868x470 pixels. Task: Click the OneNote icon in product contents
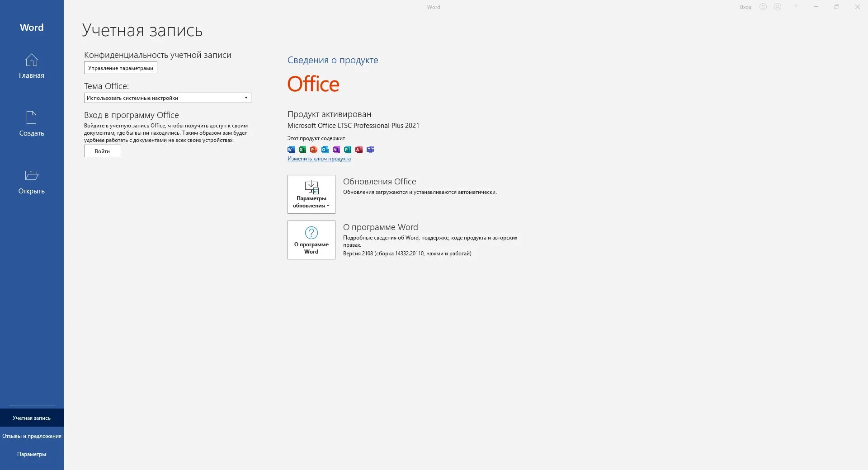(x=336, y=150)
